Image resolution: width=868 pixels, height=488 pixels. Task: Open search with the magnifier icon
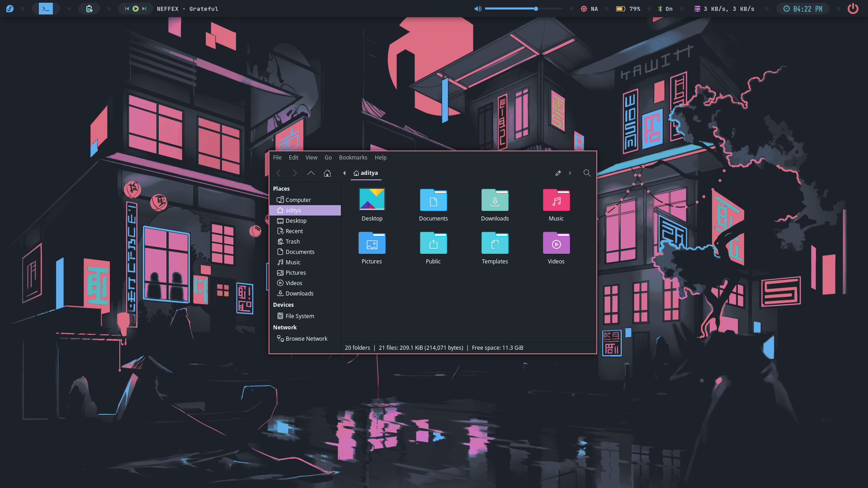[587, 173]
